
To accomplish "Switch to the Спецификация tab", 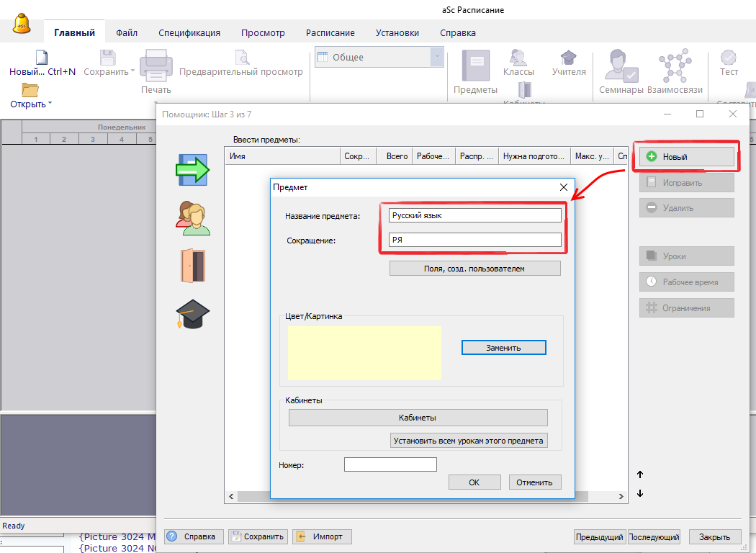I will click(189, 32).
